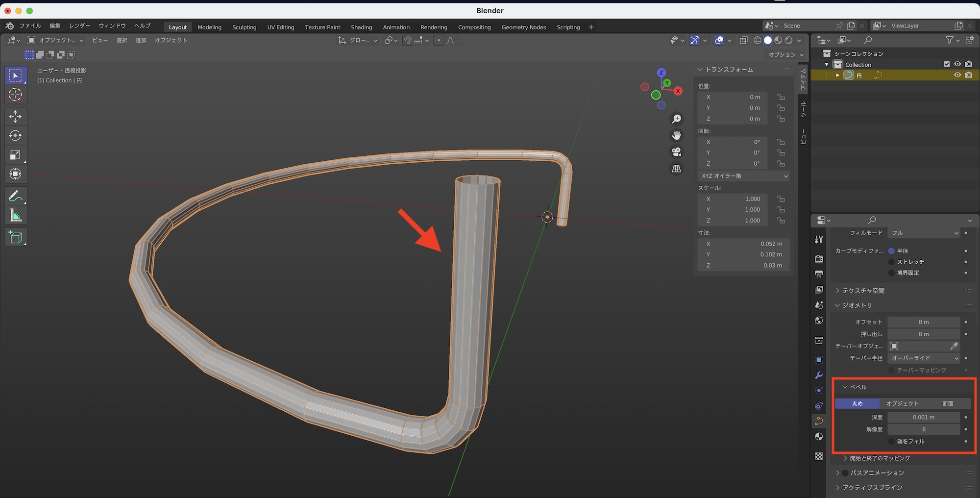Select the Rotate tool

click(x=15, y=136)
